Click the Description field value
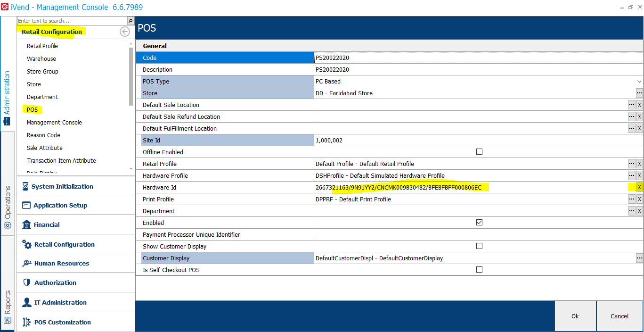The height and width of the screenshot is (332, 644). (478, 69)
